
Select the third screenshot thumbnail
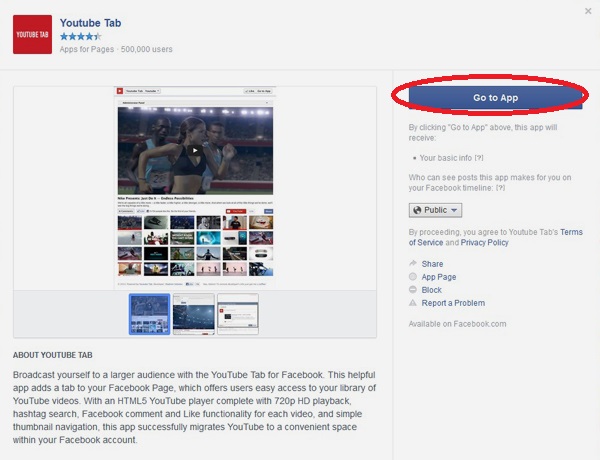point(238,314)
